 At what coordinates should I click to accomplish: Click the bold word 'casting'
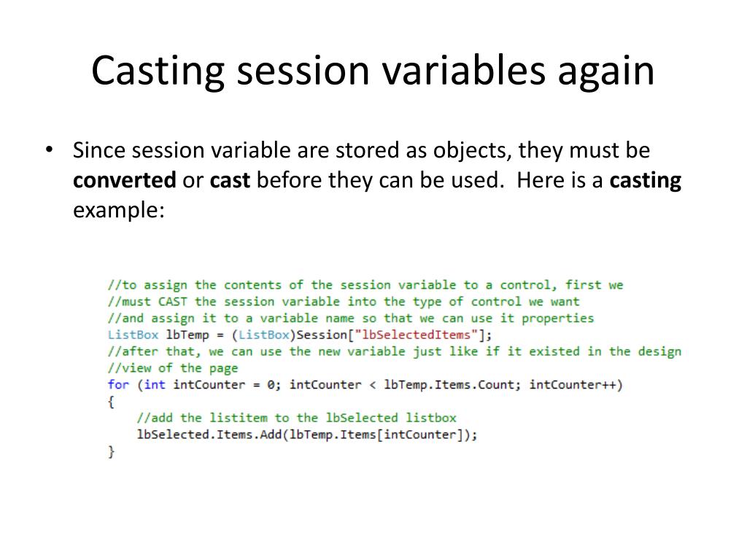pos(646,181)
